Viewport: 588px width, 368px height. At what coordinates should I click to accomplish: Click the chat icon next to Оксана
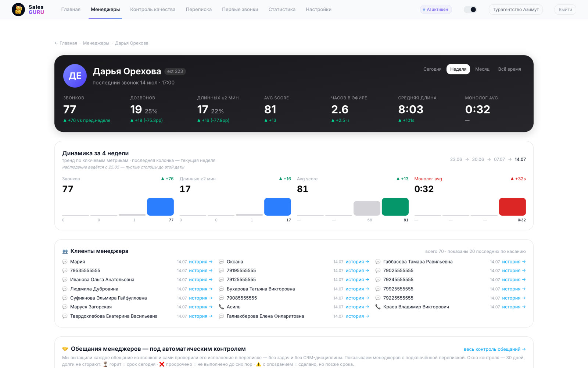(221, 262)
